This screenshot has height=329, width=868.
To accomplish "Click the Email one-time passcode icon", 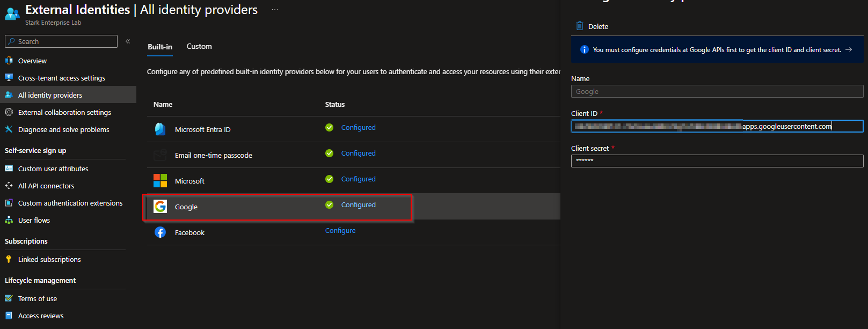I will (x=160, y=155).
